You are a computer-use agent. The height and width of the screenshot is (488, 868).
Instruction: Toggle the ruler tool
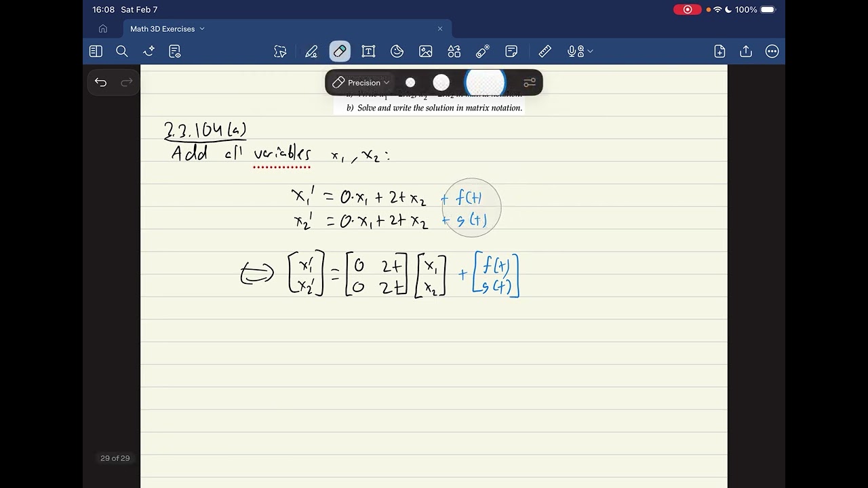pyautogui.click(x=545, y=52)
